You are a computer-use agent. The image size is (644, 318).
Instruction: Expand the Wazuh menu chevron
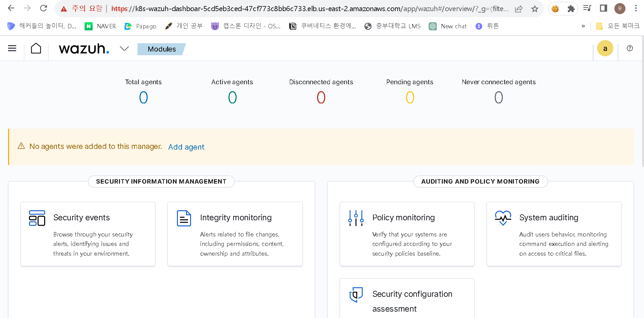124,49
